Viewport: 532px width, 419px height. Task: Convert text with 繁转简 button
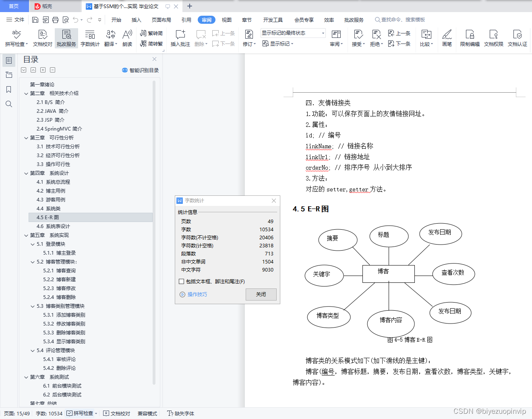151,33
